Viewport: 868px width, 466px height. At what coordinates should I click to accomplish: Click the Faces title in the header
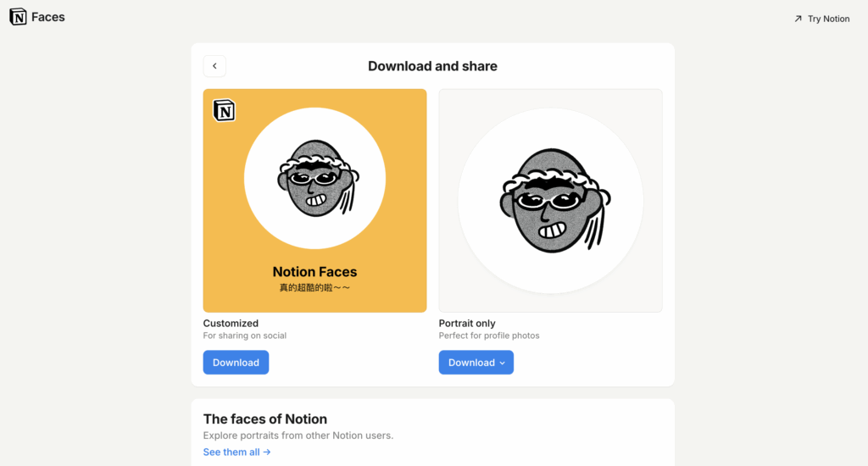(48, 17)
